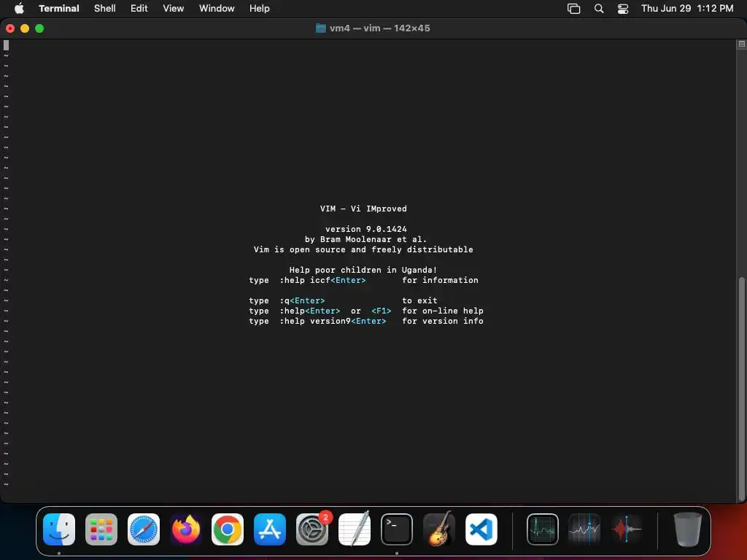Open the Terminal application menu

pyautogui.click(x=58, y=8)
